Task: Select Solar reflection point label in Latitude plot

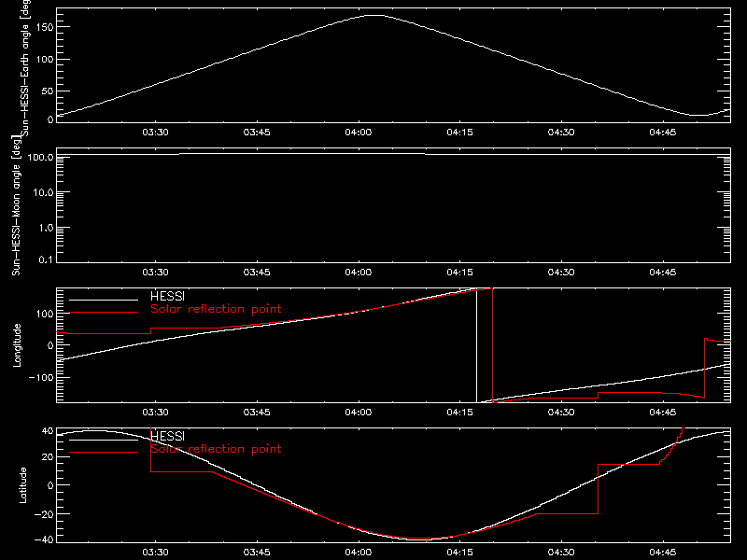Action: click(x=216, y=449)
